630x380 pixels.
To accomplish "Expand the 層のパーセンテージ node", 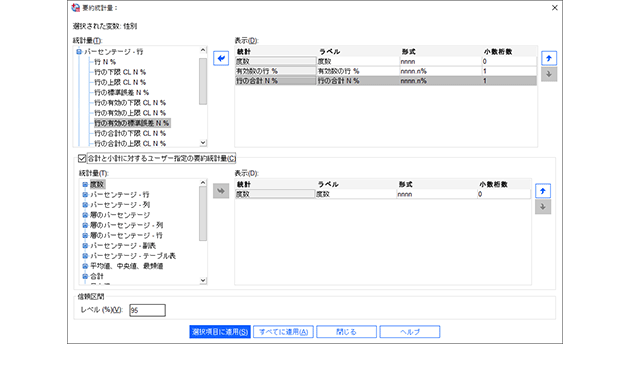I will pos(85,215).
